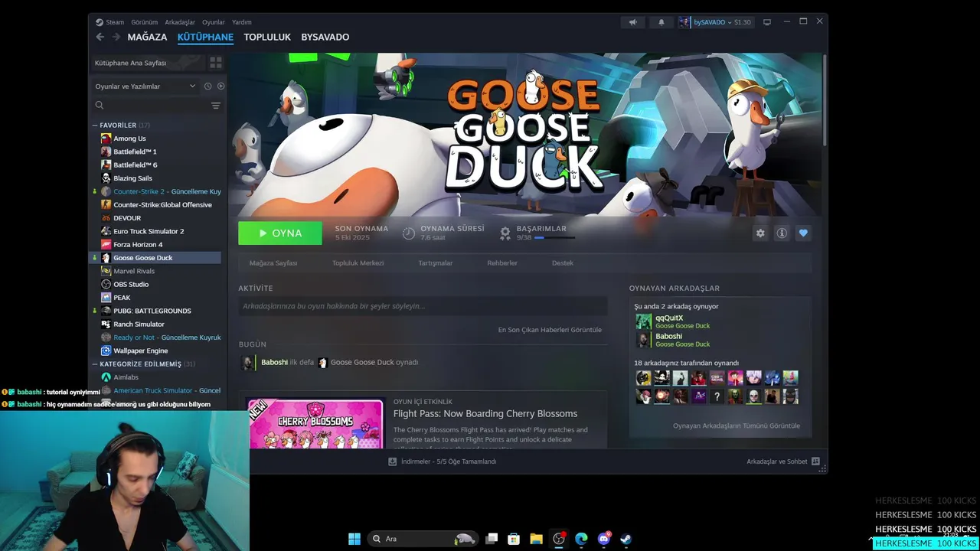Open Topluluk Merkezi link
This screenshot has height=551, width=980.
click(x=358, y=262)
